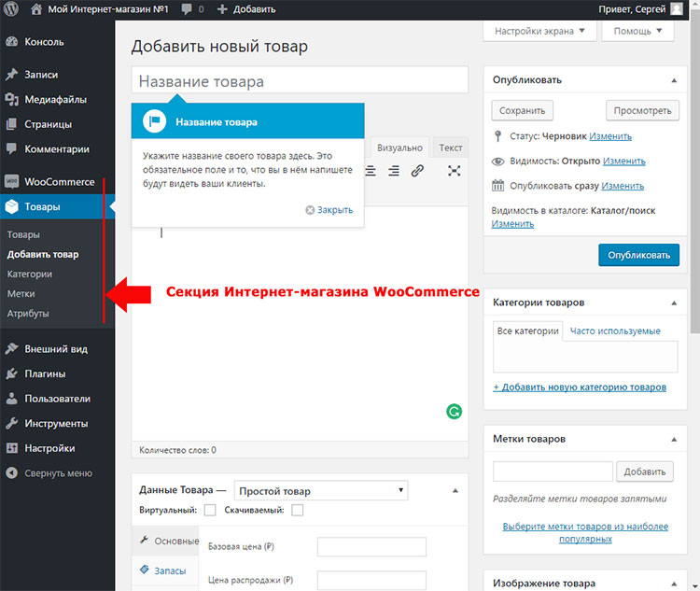Screen dimensions: 700x591
Task: Click the plus Добавить in top bar
Action: (x=246, y=9)
